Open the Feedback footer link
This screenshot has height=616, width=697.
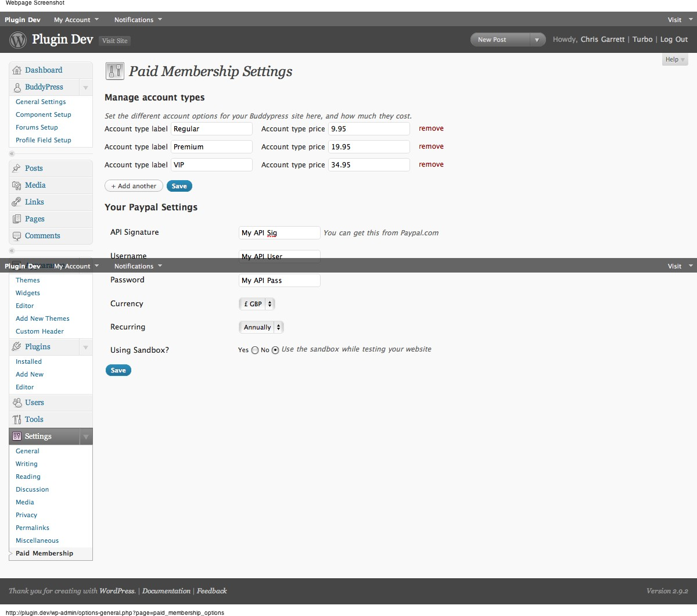[211, 591]
